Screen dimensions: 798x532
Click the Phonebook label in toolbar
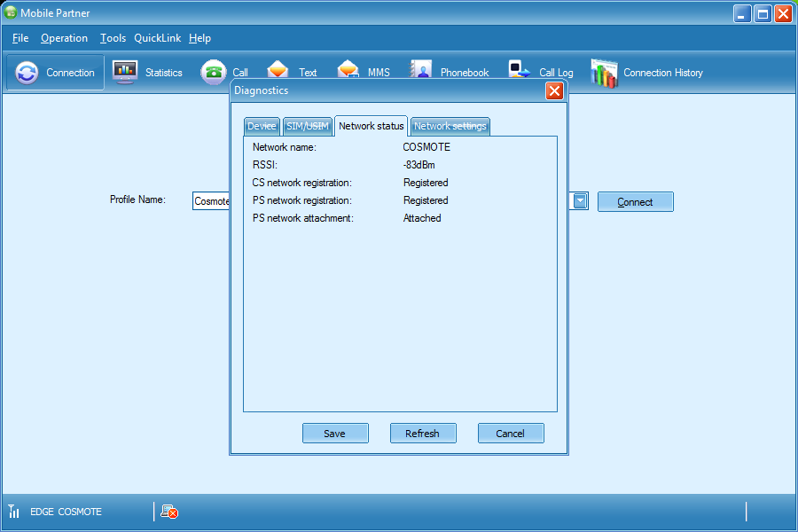click(464, 73)
